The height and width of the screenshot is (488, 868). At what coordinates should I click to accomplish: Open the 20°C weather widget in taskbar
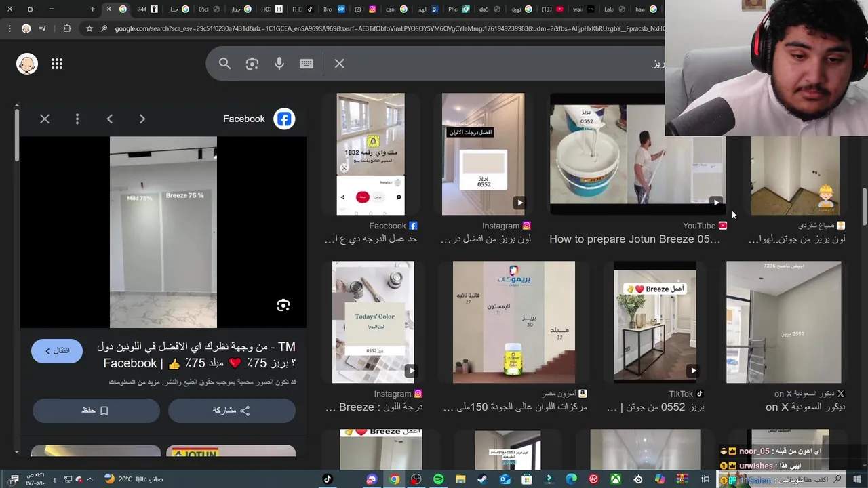pos(133,479)
